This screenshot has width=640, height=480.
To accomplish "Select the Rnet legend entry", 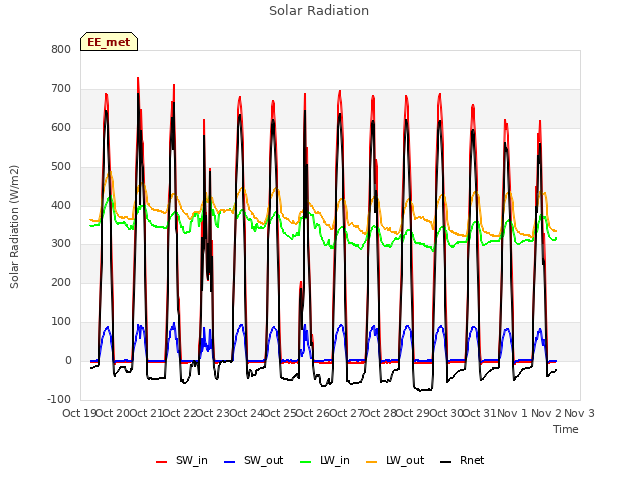I will (462, 460).
